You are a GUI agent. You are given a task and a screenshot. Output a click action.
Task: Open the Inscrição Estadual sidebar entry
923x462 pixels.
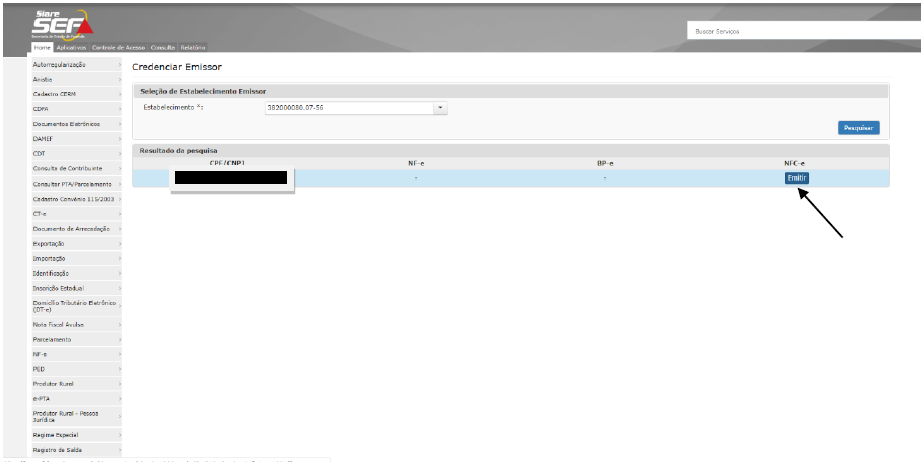[x=76, y=288]
